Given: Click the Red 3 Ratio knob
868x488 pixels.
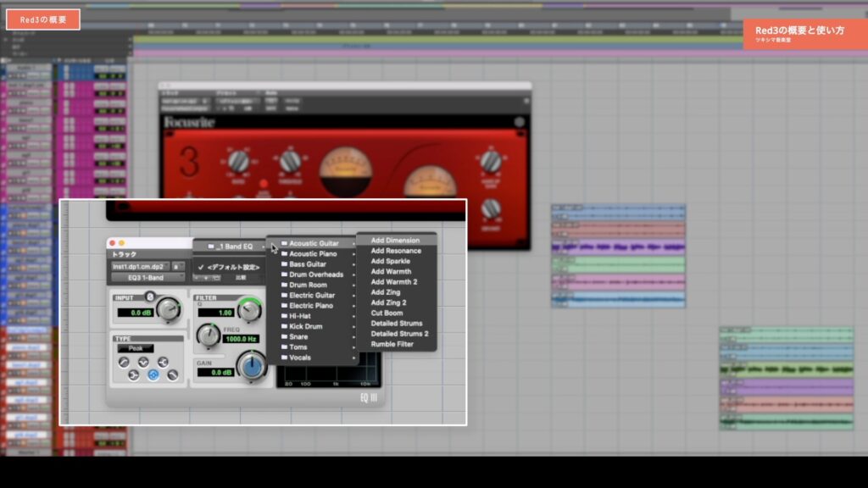Looking at the screenshot, I should pyautogui.click(x=238, y=162).
